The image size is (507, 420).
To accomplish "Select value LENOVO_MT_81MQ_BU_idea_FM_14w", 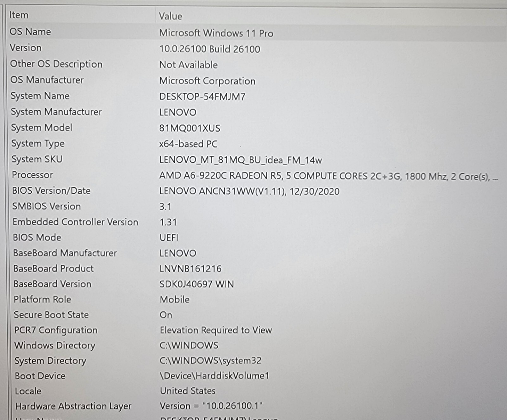I will (241, 160).
